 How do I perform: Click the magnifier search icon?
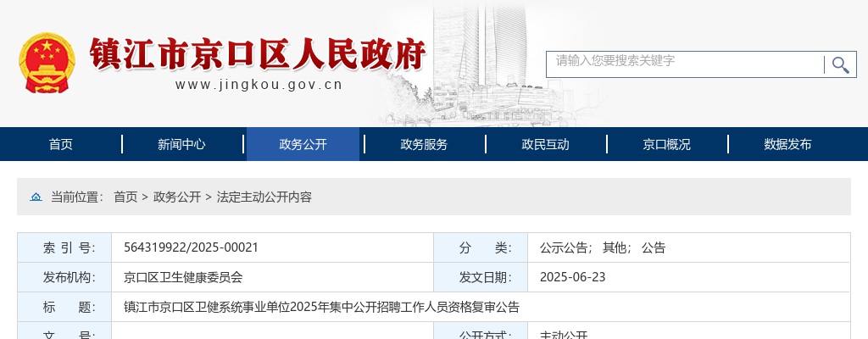click(840, 64)
